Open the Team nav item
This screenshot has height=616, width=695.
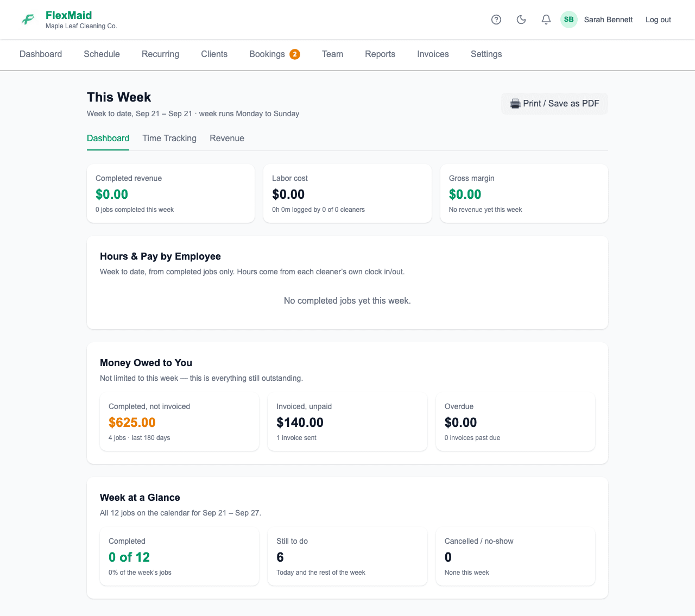pos(332,54)
